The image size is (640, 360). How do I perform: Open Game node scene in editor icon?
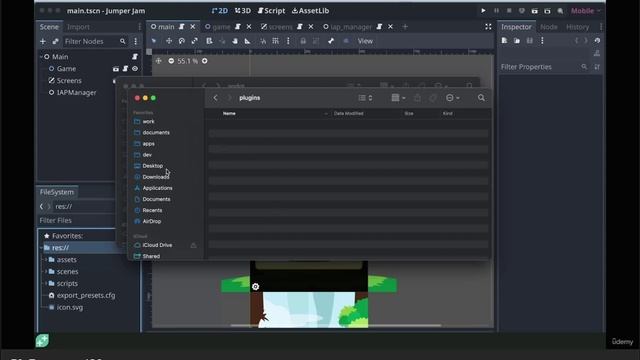116,69
